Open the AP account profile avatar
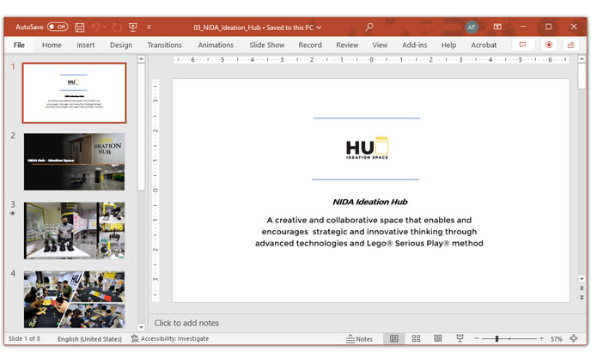 [x=472, y=27]
